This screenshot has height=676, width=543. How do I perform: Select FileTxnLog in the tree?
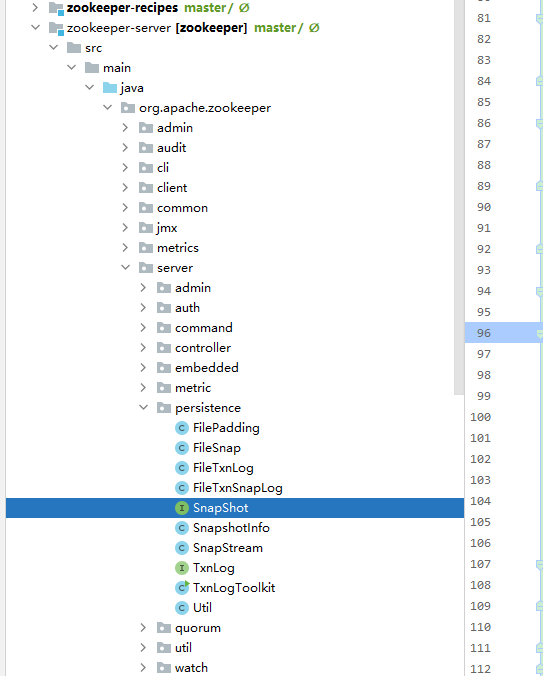pyautogui.click(x=223, y=468)
